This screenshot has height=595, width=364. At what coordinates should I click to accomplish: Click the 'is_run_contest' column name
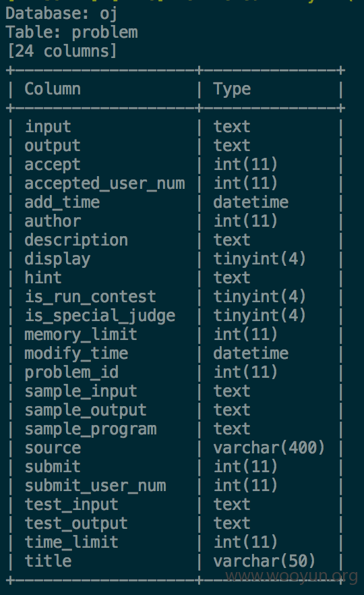pos(90,297)
